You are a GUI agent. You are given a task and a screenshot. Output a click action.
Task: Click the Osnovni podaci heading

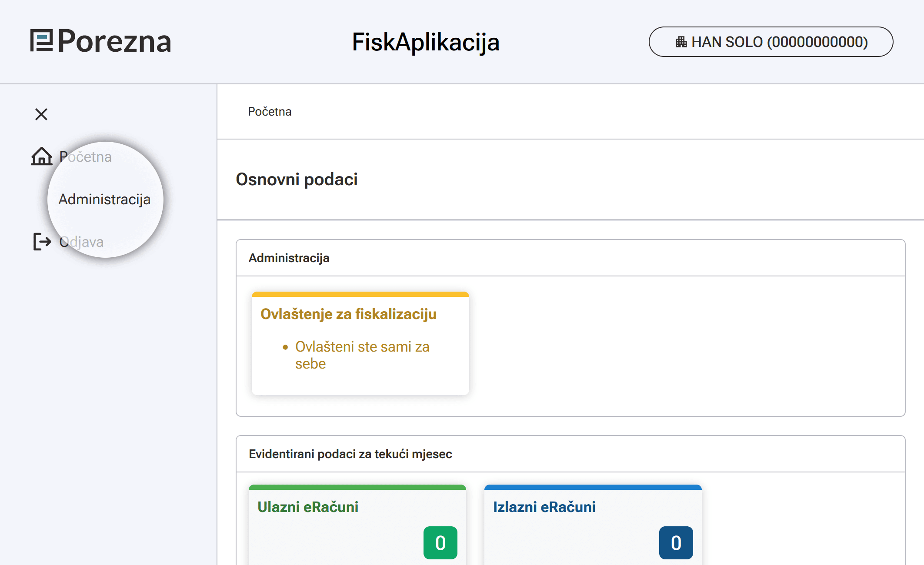tap(297, 179)
